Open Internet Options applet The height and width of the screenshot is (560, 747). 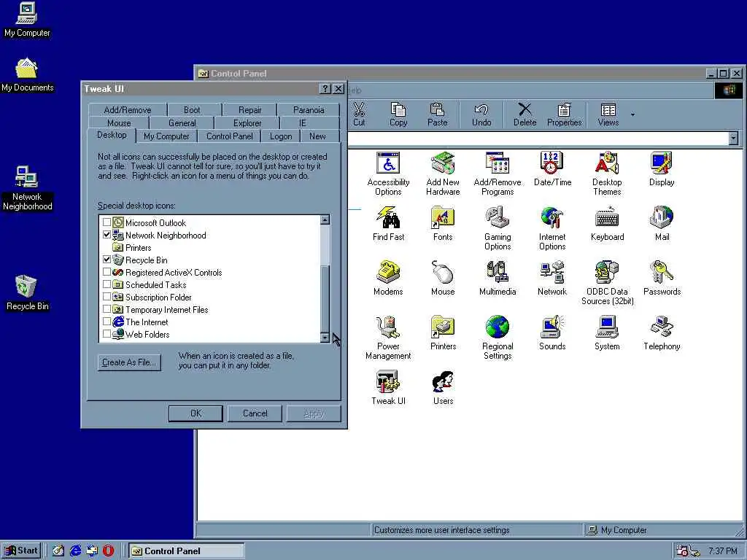[x=552, y=228]
